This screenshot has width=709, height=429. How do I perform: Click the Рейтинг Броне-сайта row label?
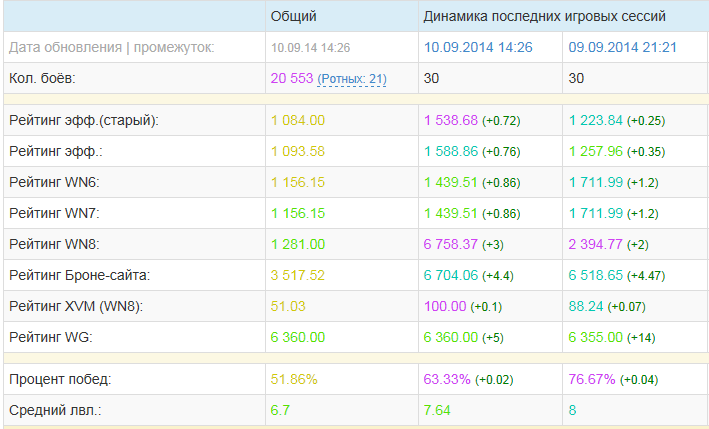pyautogui.click(x=80, y=275)
